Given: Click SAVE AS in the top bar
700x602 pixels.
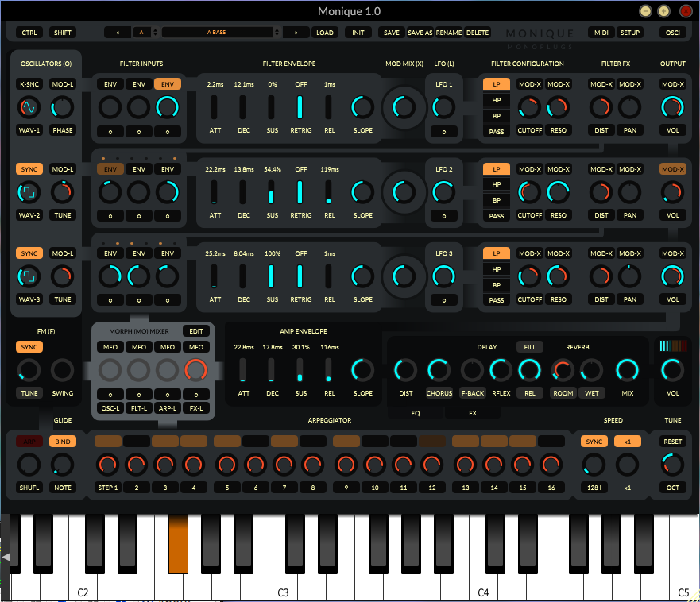Looking at the screenshot, I should click(420, 33).
